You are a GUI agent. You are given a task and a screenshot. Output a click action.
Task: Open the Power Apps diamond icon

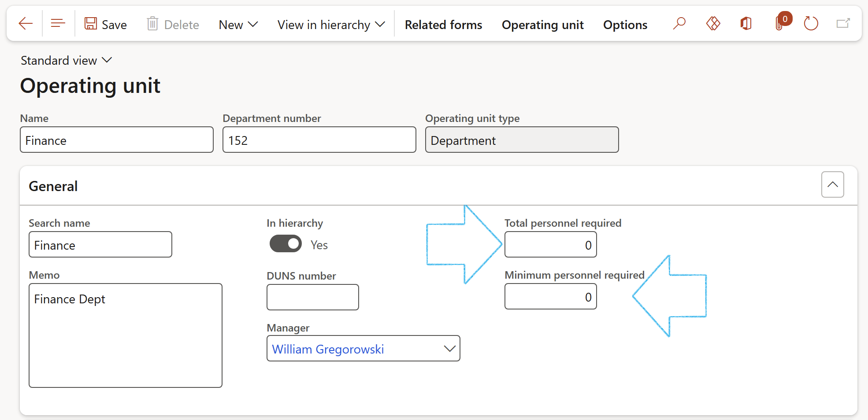tap(713, 24)
